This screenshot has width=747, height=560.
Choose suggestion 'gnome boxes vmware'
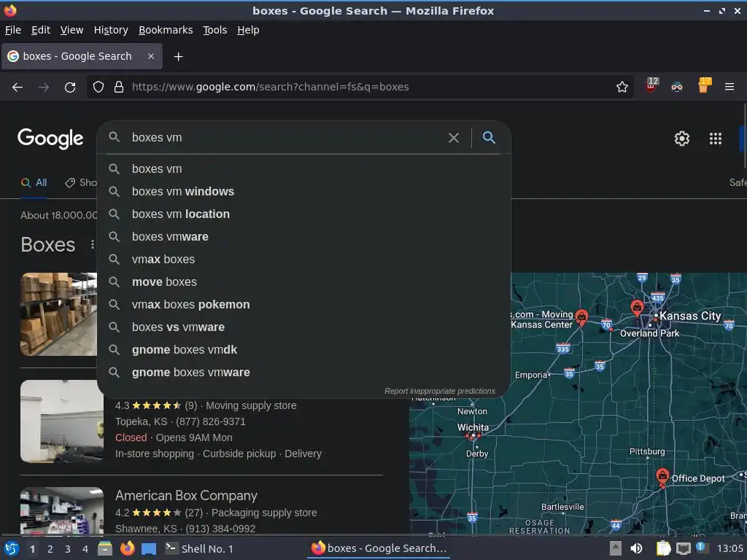tap(303, 373)
